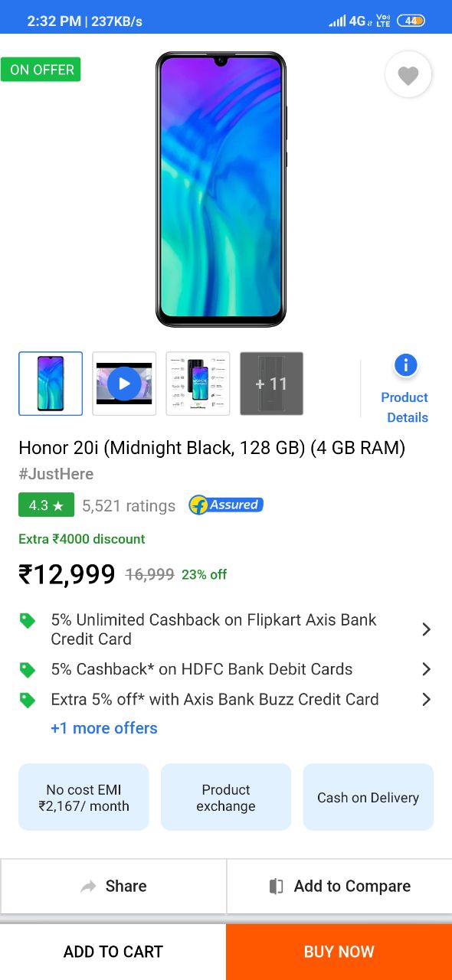Open Product Details info icon
452x980 pixels.
(405, 365)
